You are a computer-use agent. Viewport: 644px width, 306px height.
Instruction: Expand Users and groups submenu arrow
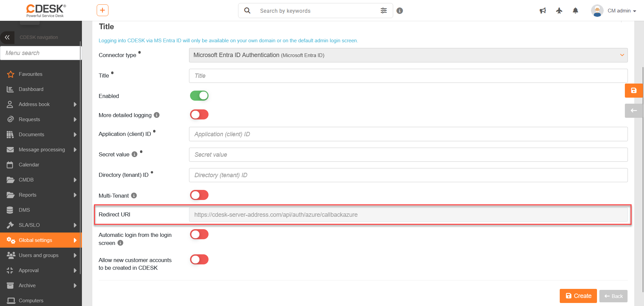[x=75, y=255]
